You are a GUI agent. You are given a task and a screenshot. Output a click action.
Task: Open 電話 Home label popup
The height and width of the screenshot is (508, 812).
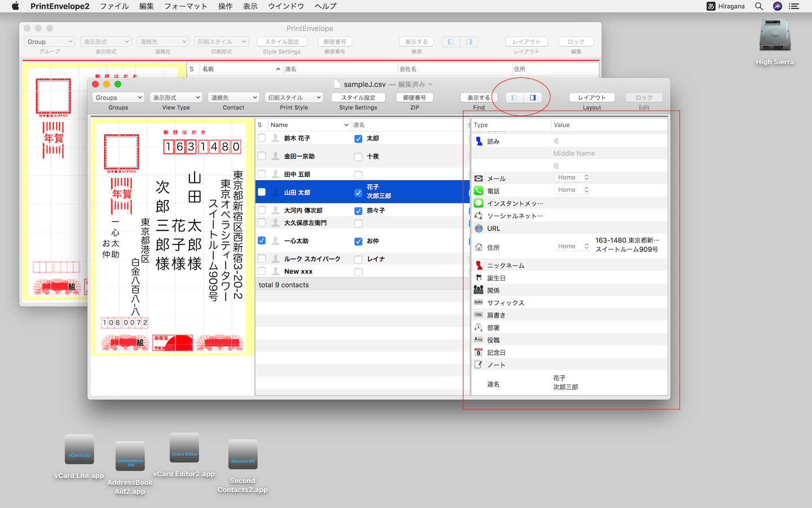(x=572, y=190)
